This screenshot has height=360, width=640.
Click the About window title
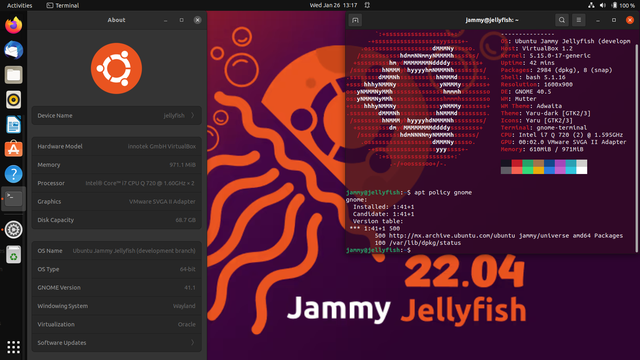116,20
